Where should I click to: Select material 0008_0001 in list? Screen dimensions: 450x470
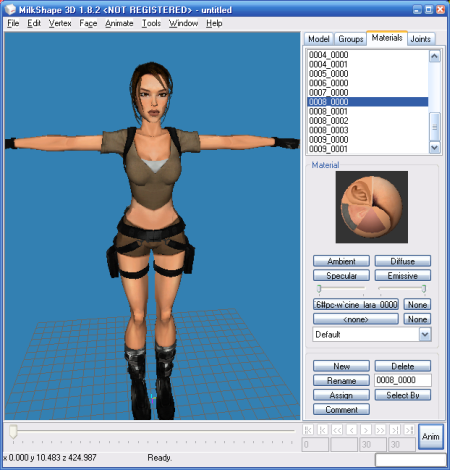[x=367, y=111]
